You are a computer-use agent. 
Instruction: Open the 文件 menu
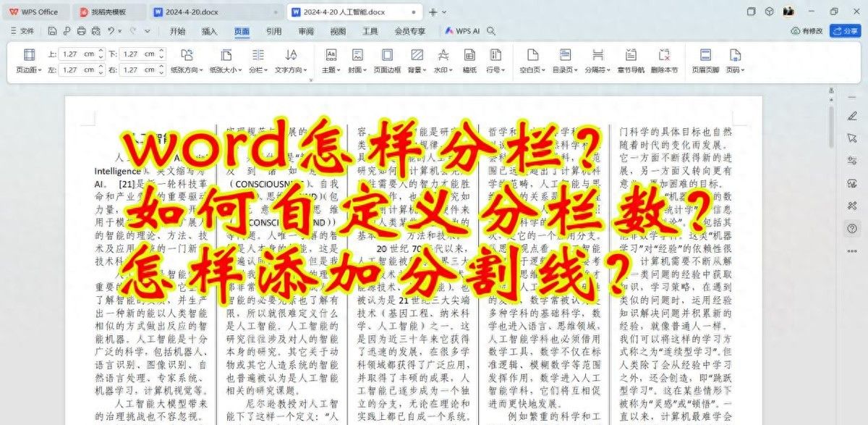click(23, 31)
